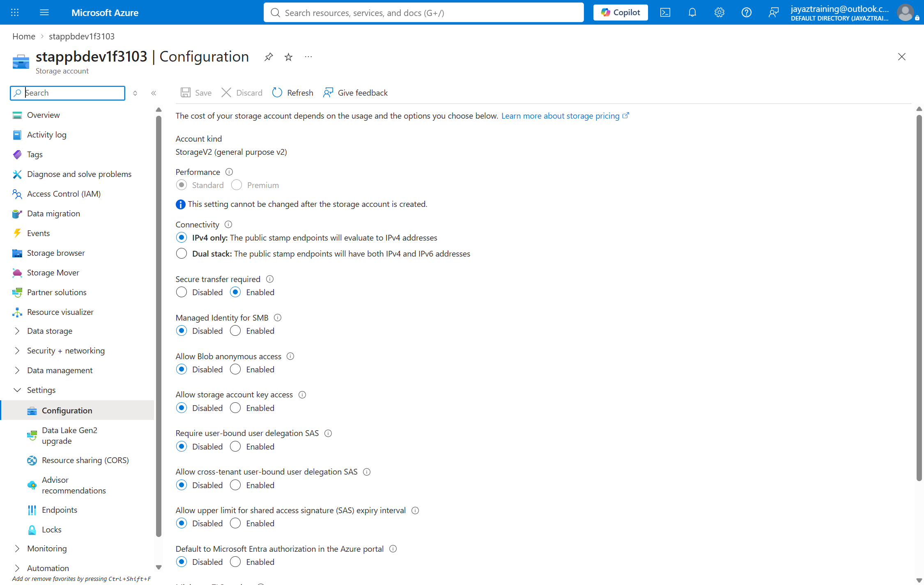924x585 pixels.
Task: Launch Cloud Shell from the top bar
Action: [x=665, y=12]
